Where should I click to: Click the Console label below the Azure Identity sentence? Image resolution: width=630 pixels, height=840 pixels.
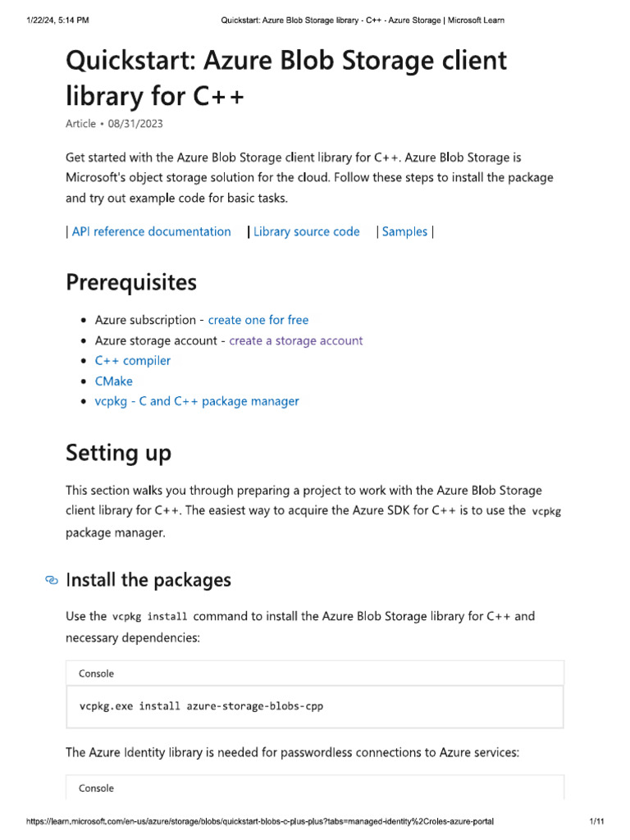tap(96, 788)
